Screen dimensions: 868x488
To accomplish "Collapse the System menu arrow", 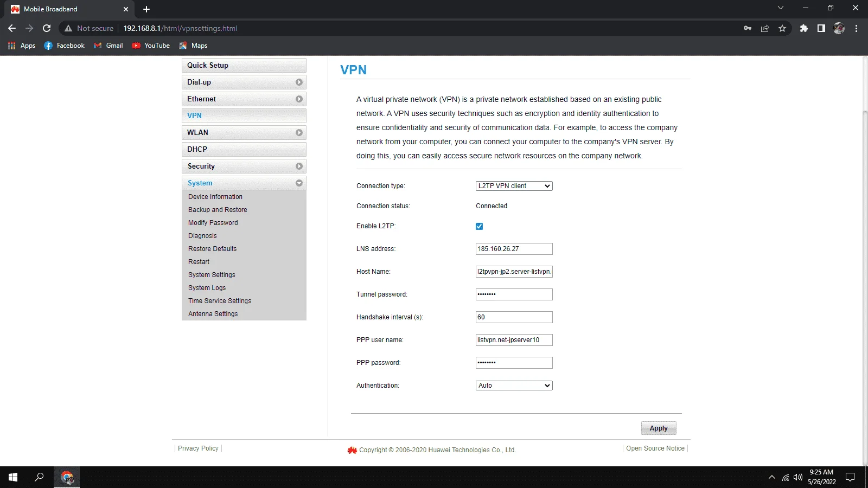I will [x=299, y=183].
